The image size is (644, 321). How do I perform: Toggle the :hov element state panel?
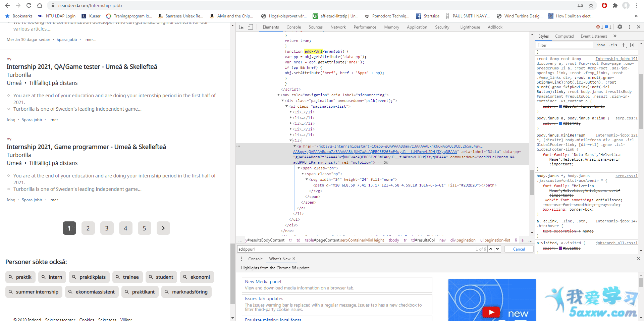pyautogui.click(x=601, y=45)
